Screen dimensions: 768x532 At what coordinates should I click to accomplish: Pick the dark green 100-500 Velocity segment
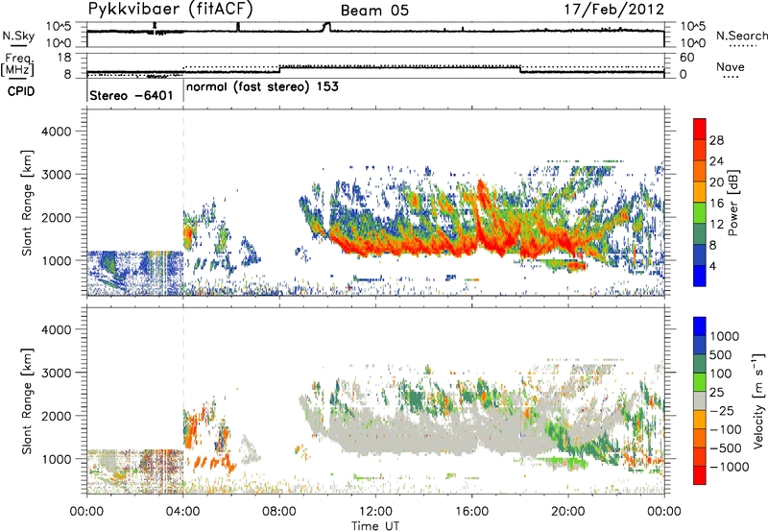tap(700, 364)
